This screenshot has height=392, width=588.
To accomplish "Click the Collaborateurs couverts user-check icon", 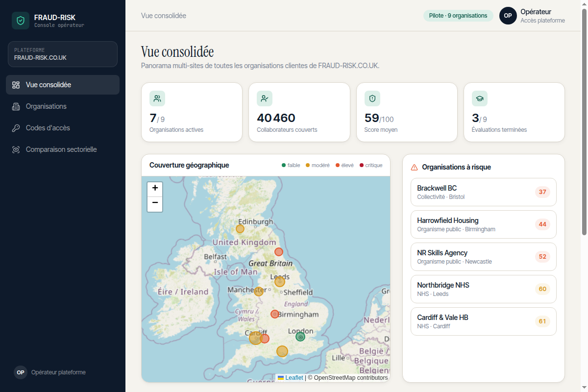I will pyautogui.click(x=265, y=98).
